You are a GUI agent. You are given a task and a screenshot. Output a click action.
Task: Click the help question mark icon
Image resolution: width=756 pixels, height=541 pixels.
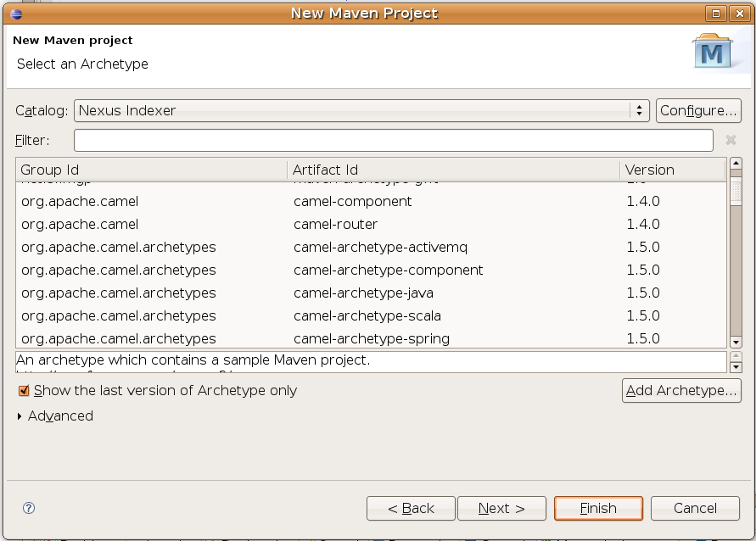click(29, 508)
